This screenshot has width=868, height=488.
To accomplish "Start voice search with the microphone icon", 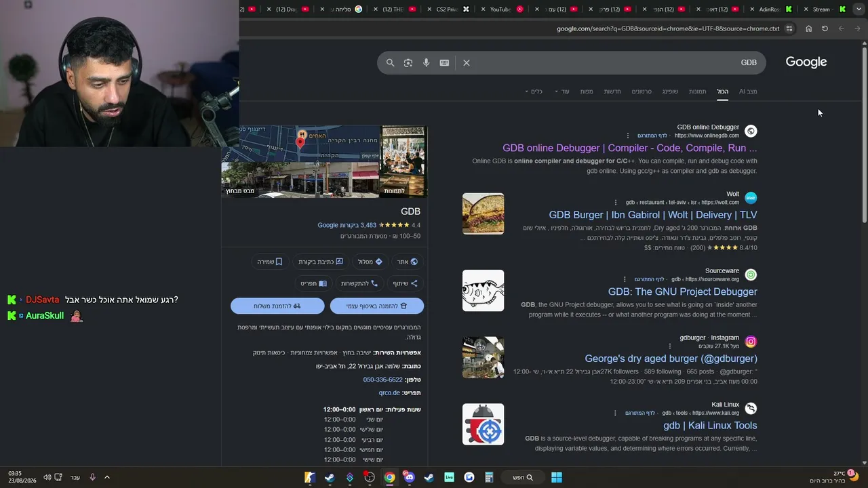I will [426, 62].
